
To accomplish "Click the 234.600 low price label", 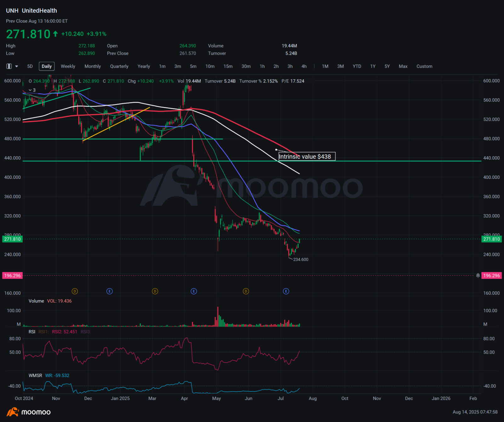I will pyautogui.click(x=301, y=259).
